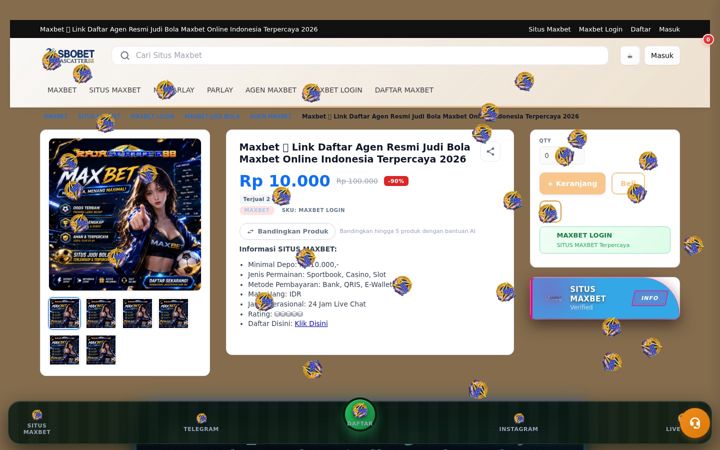This screenshot has height=450, width=720.
Task: Click the red -90% discount badge
Action: click(x=396, y=181)
